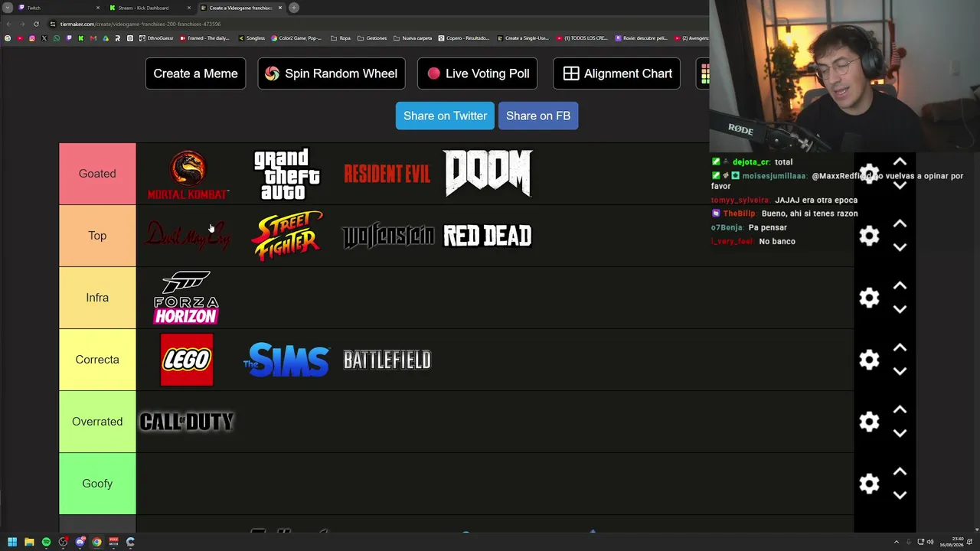Click the Overrated tier label
Image resolution: width=980 pixels, height=551 pixels.
(x=97, y=422)
